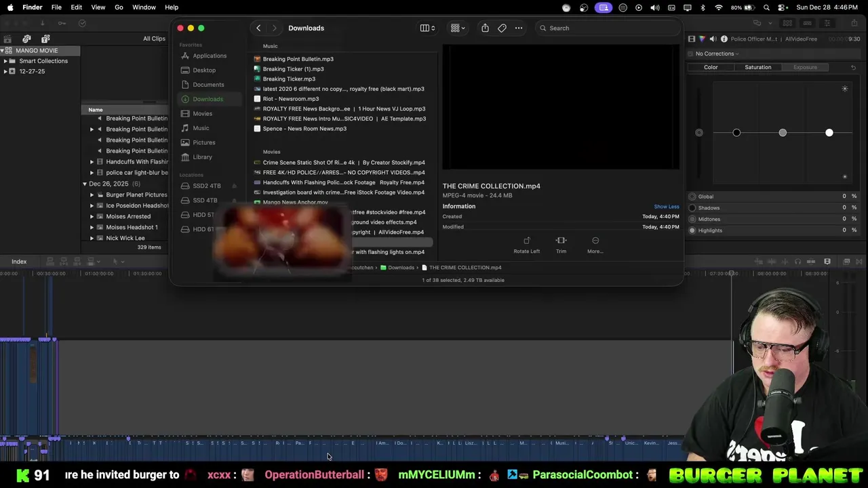Show libraries sidebar icon in browser
868x488 pixels.
[9, 39]
